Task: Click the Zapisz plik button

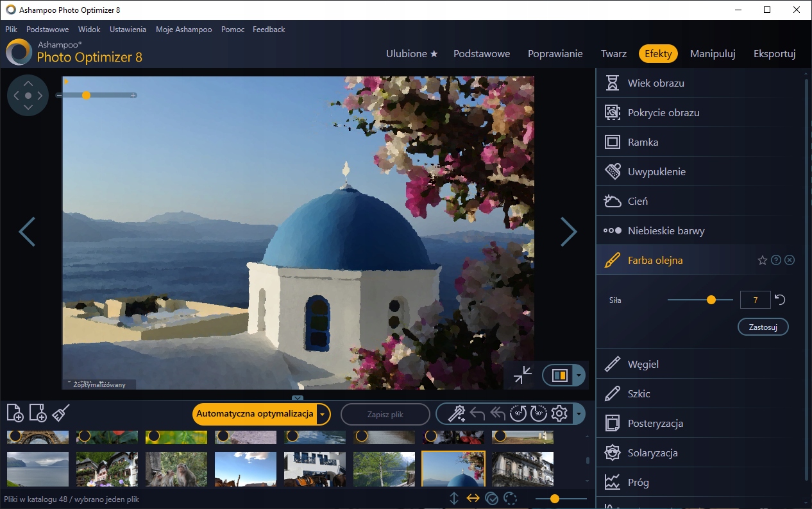Action: pyautogui.click(x=385, y=415)
